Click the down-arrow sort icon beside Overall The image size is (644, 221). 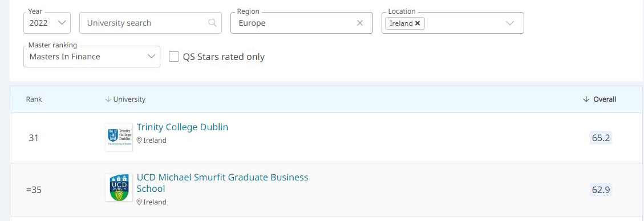pos(586,99)
